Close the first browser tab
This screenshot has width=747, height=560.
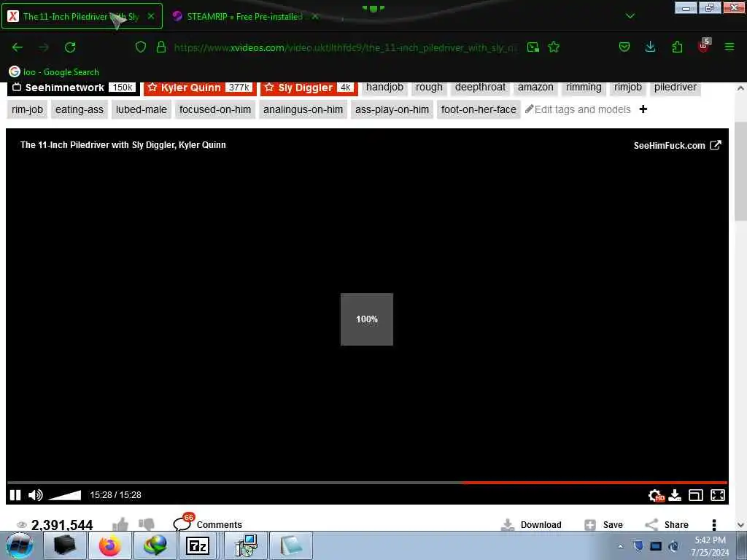pos(151,16)
